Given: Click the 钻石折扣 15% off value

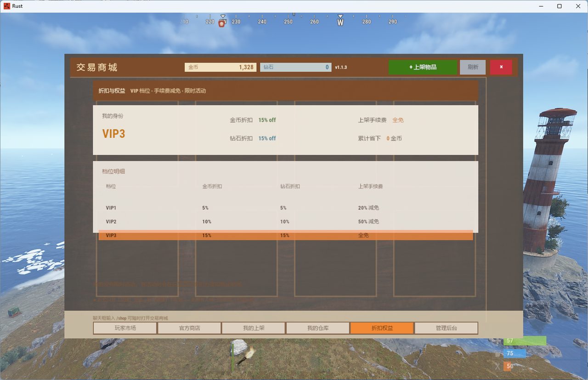Looking at the screenshot, I should (x=267, y=138).
